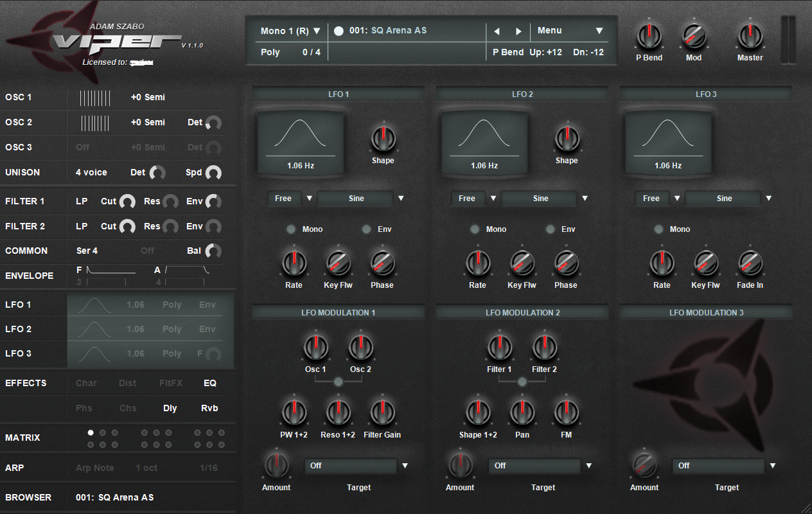
Task: Click the Filter 1 Res mini knob
Action: click(170, 202)
